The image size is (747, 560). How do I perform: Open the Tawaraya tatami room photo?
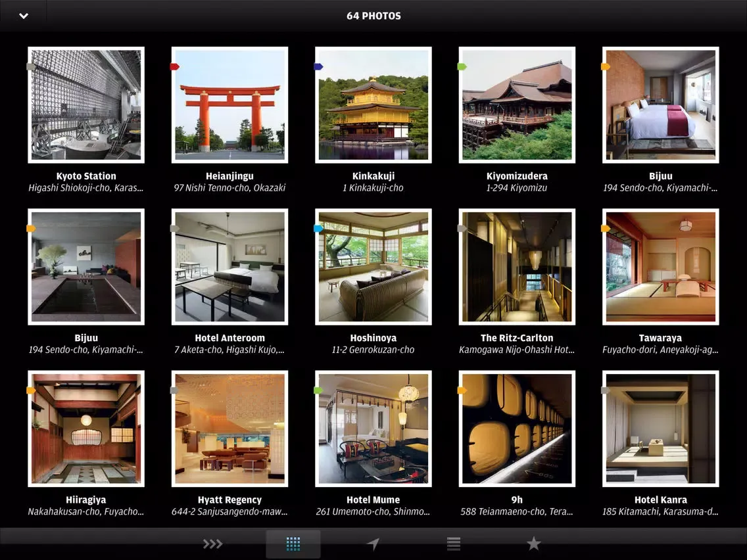(x=661, y=267)
